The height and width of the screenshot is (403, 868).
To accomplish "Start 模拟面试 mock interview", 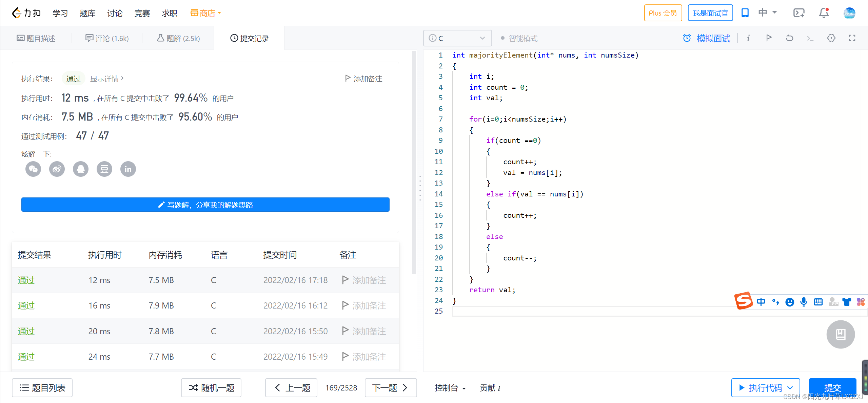I will [x=707, y=38].
